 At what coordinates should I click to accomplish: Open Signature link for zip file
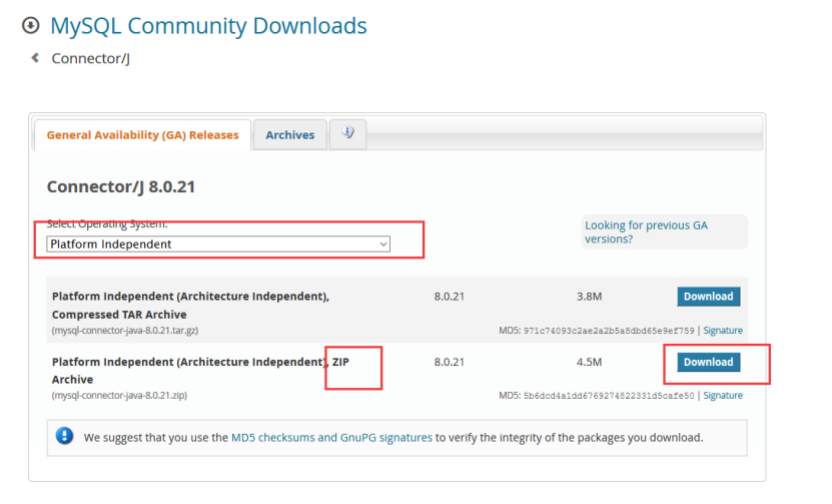tap(723, 396)
